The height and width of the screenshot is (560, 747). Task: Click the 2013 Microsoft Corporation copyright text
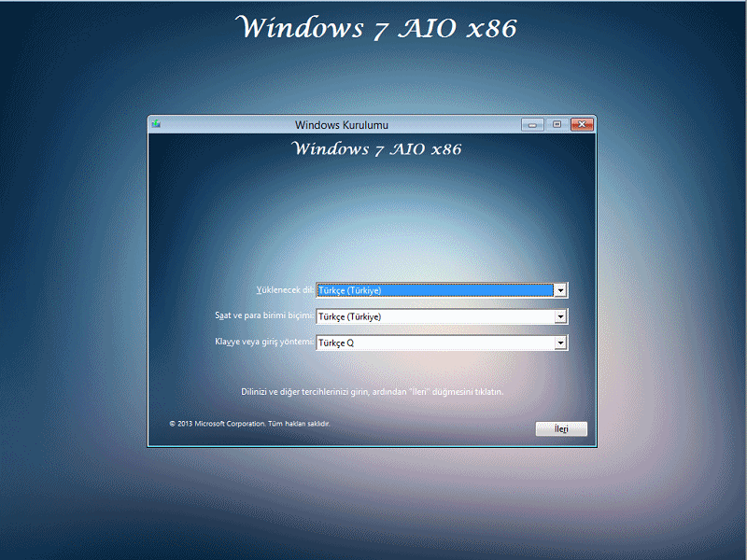click(249, 424)
